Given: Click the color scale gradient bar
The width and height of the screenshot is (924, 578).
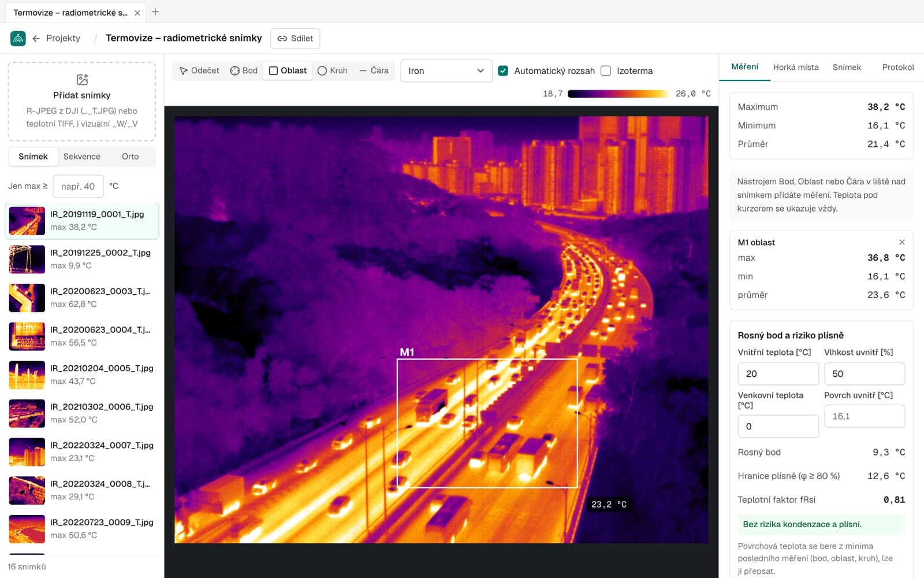Looking at the screenshot, I should [x=617, y=94].
